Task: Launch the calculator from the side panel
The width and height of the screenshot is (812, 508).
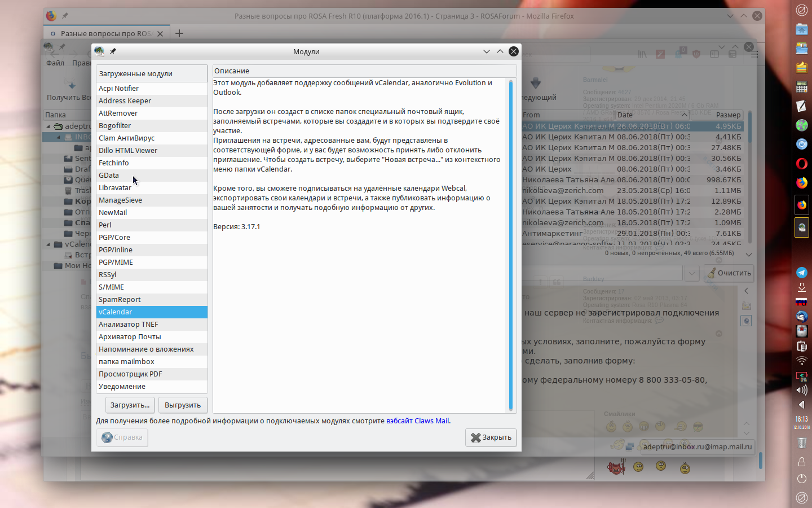Action: click(801, 87)
